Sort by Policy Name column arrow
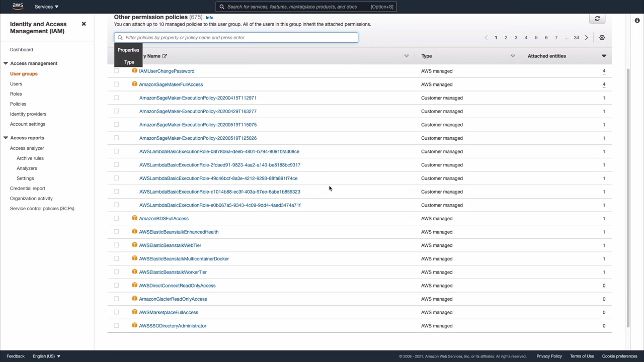 (x=407, y=56)
